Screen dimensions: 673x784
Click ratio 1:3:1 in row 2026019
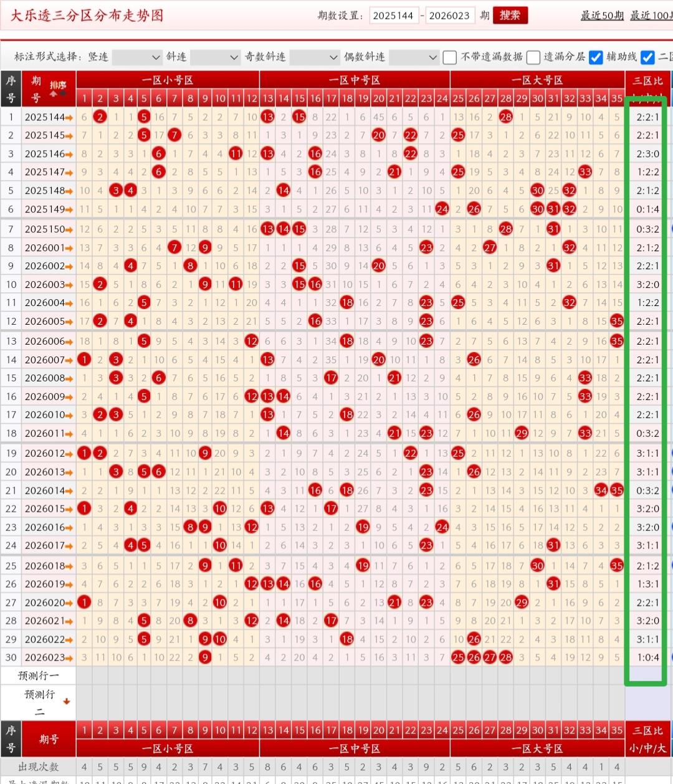click(x=648, y=585)
